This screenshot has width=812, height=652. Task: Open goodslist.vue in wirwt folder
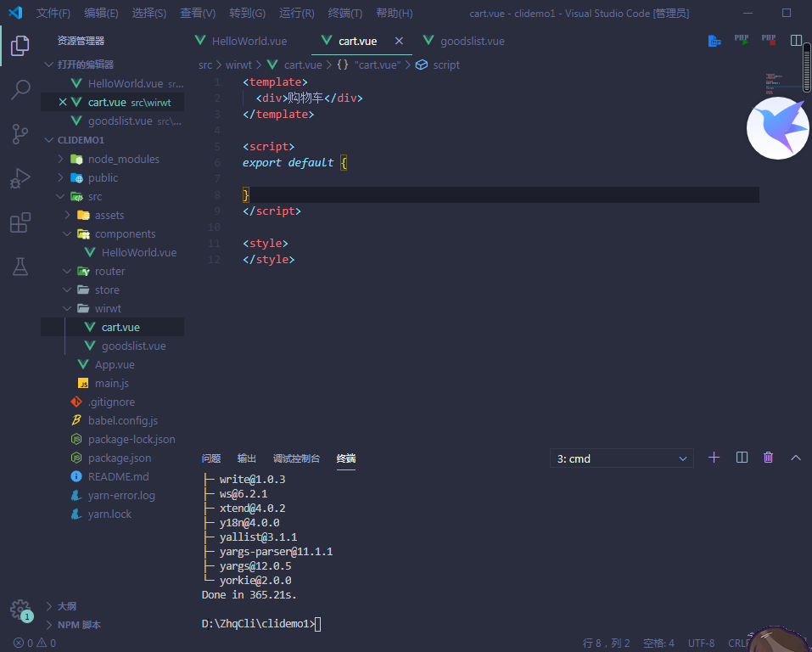point(133,346)
